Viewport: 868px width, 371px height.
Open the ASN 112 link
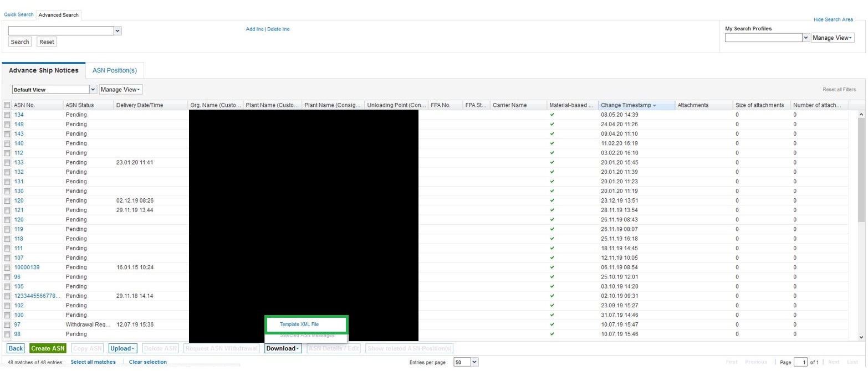point(19,153)
